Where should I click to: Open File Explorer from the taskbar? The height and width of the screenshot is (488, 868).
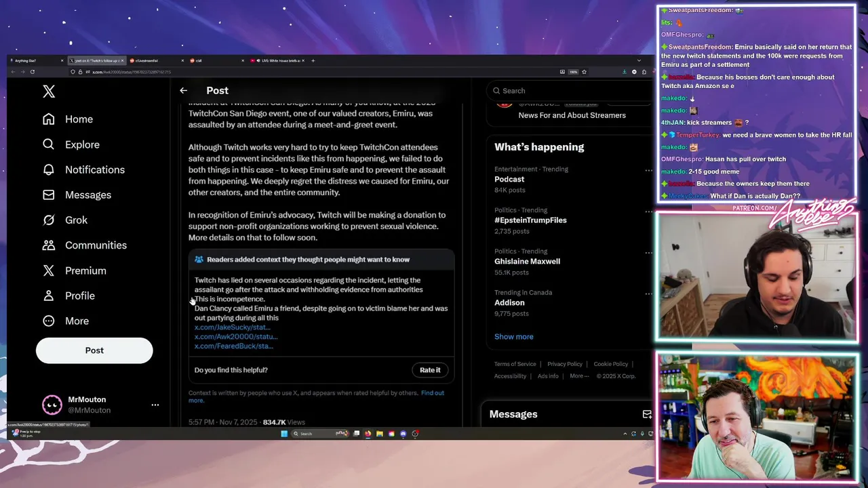[x=380, y=434]
